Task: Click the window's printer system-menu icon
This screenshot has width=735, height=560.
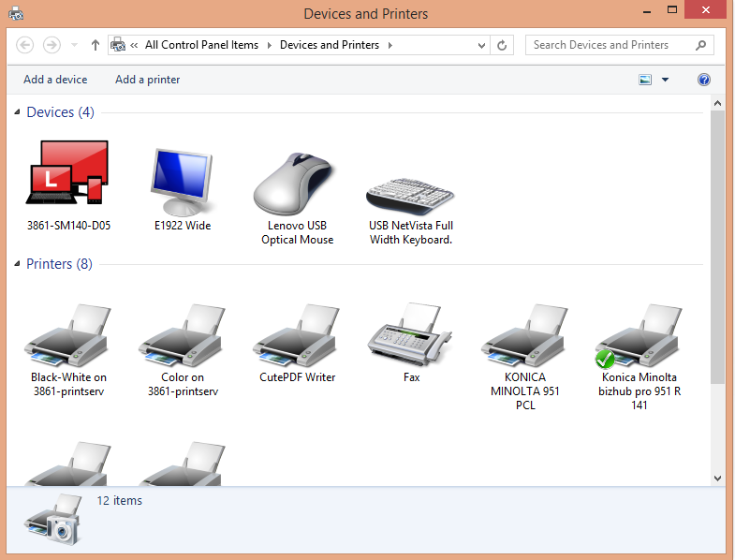Action: coord(16,13)
